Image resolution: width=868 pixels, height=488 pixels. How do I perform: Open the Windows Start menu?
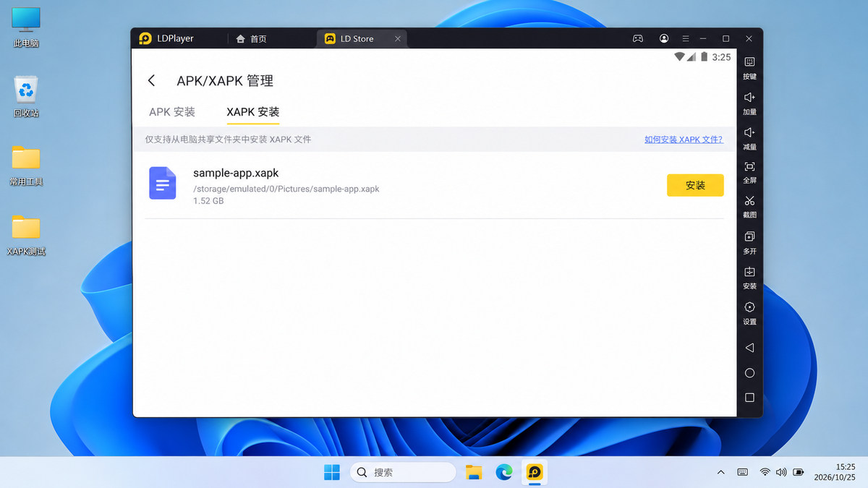click(x=332, y=472)
